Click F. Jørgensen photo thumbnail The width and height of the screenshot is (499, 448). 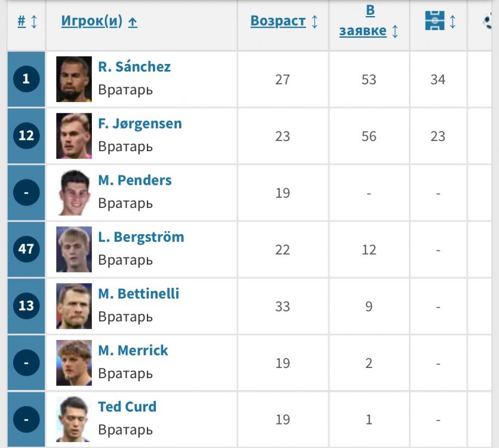[x=74, y=136]
